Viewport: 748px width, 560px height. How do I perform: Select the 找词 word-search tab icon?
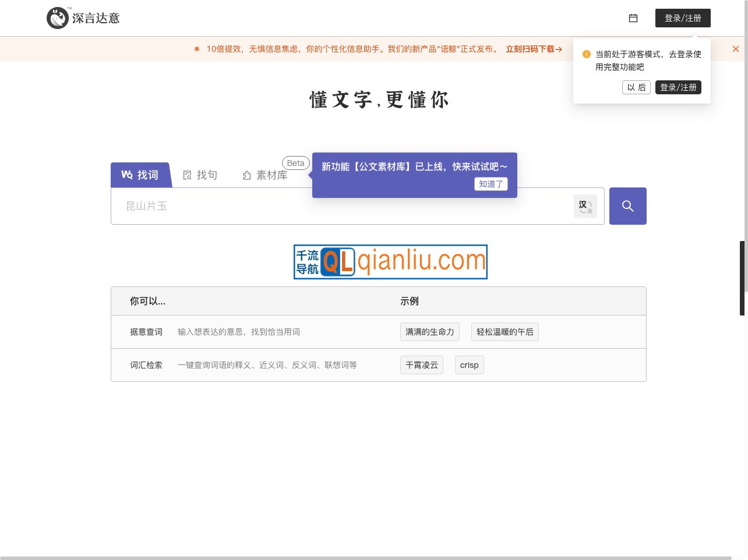click(x=127, y=175)
